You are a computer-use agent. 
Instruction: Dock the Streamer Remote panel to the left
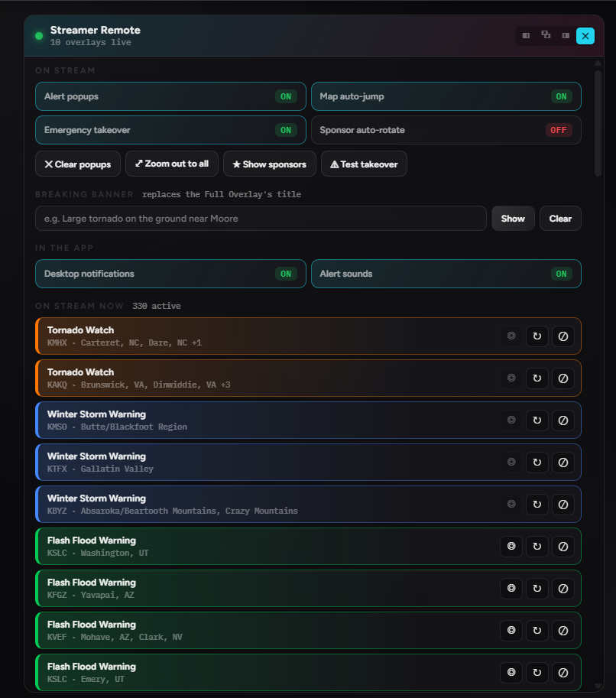pos(526,36)
